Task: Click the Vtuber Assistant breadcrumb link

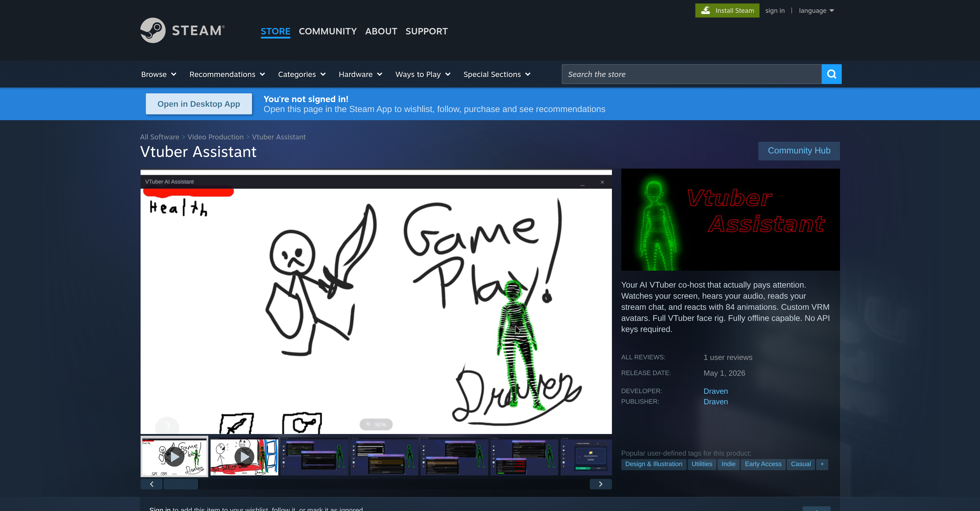Action: point(279,137)
